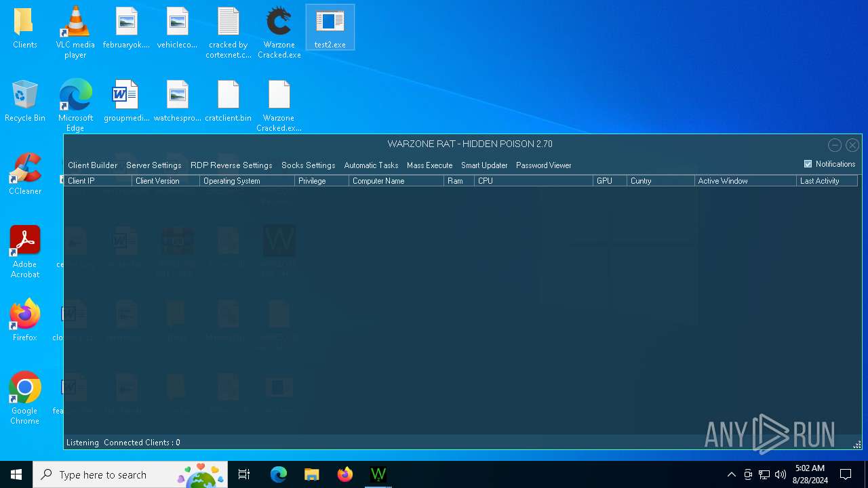Open RDP Reverse Settings menu
Image resolution: width=868 pixels, height=488 pixels.
tap(231, 165)
